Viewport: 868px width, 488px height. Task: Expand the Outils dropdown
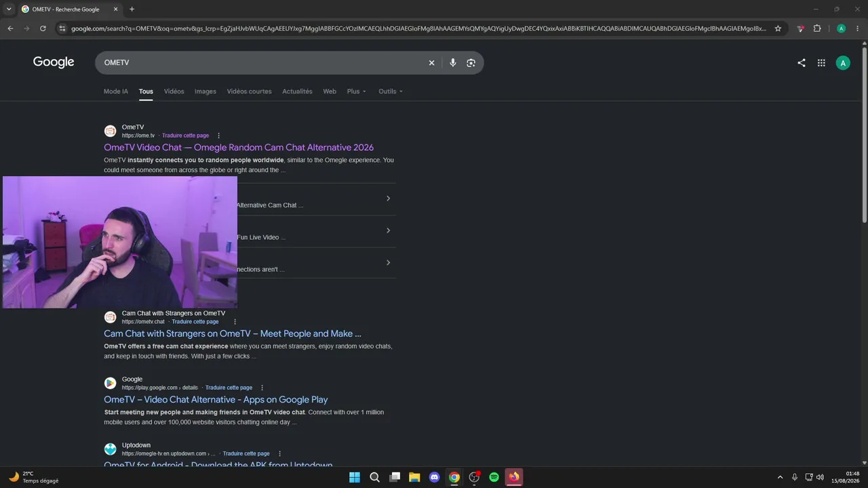[x=391, y=91]
